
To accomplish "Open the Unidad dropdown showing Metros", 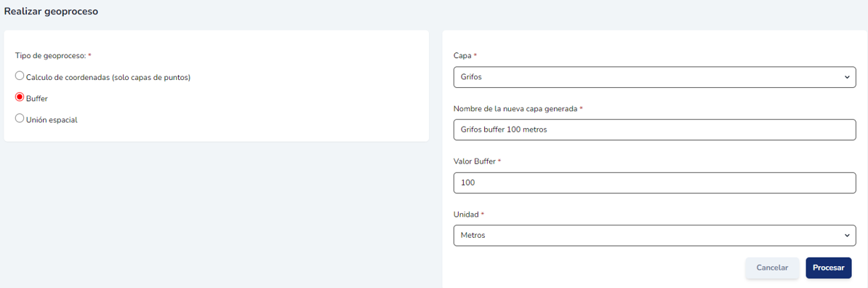I will pos(655,236).
